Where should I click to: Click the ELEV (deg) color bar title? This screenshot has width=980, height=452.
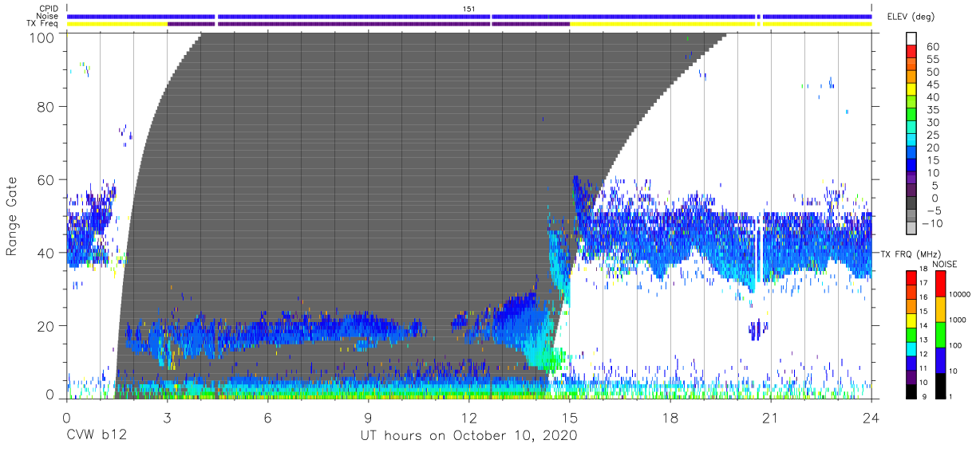click(x=911, y=16)
